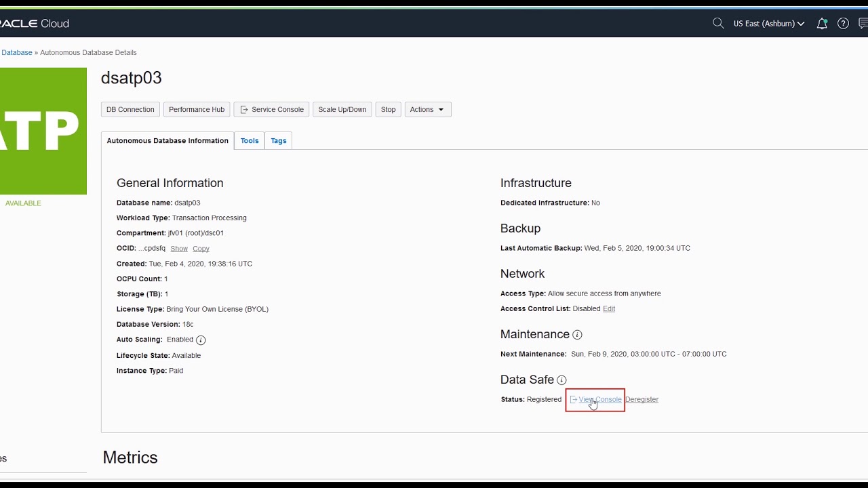The image size is (868, 488).
Task: Open the chat feedback icon in header
Action: coord(863,23)
